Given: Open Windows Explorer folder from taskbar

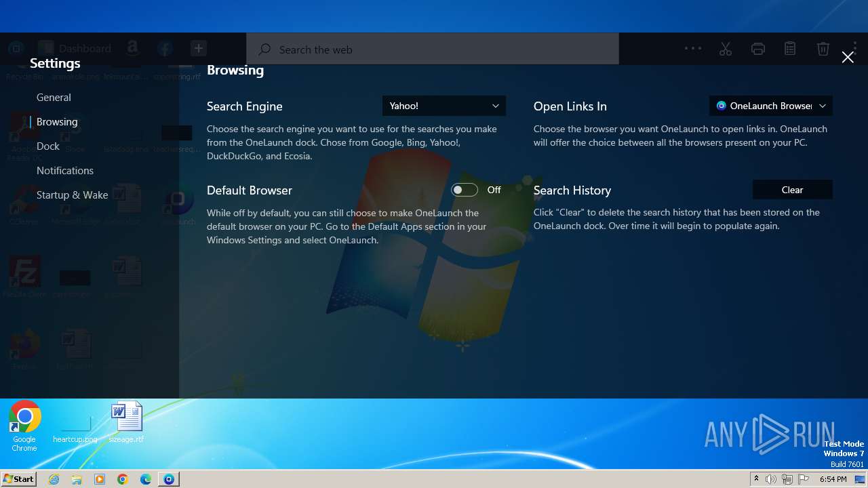Looking at the screenshot, I should 77,479.
